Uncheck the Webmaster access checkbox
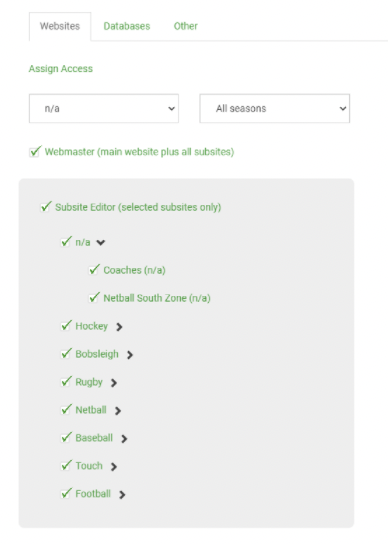The width and height of the screenshot is (388, 544). 35,152
